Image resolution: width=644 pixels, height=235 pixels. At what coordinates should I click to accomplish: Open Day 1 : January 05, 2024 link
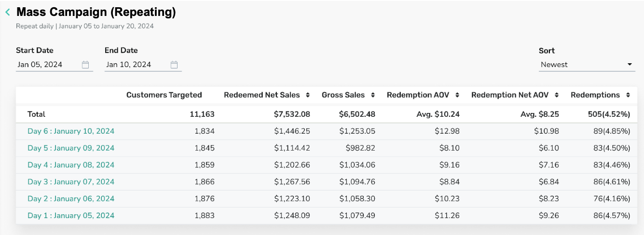click(71, 216)
